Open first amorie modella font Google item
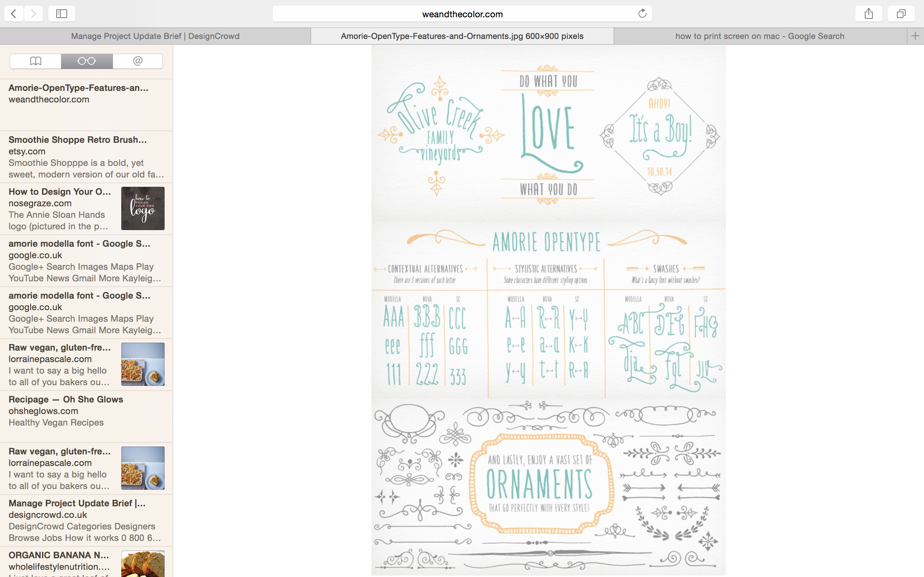The width and height of the screenshot is (924, 577). 86,261
